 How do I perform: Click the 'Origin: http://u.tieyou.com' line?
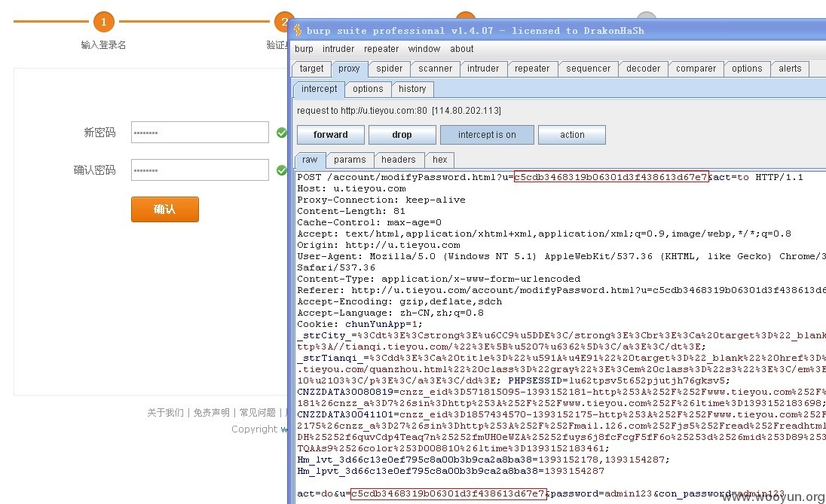[378, 246]
